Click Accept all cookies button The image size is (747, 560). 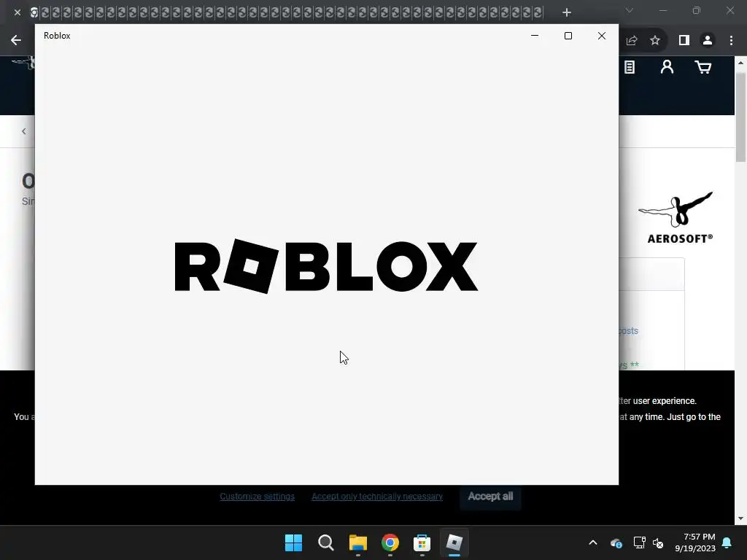(490, 497)
